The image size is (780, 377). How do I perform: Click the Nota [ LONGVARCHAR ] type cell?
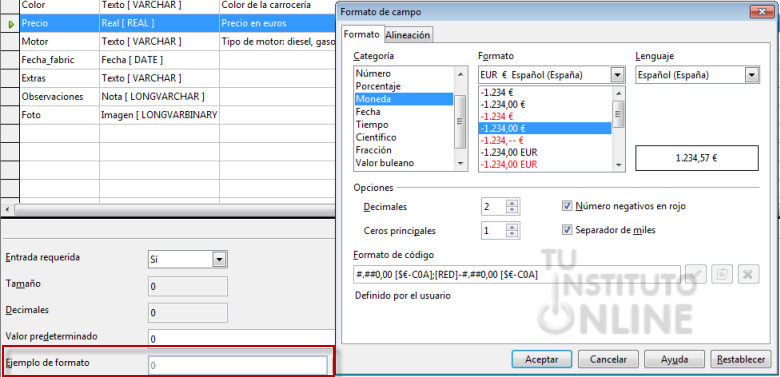(x=159, y=96)
